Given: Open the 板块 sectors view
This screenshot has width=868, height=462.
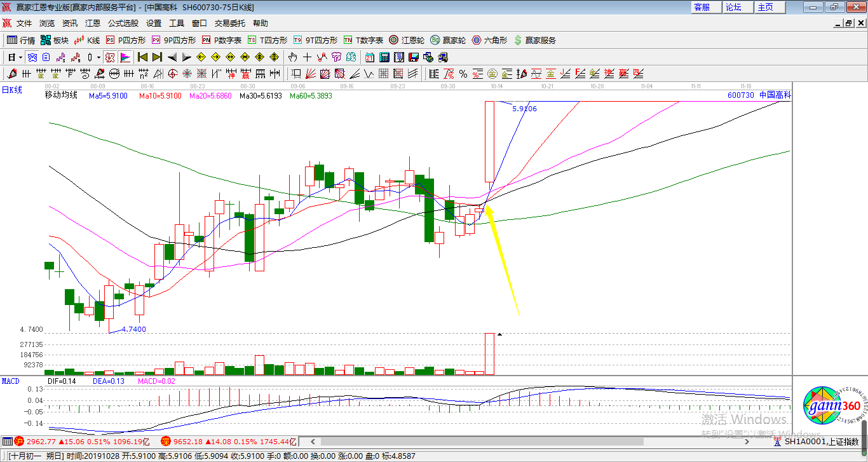Looking at the screenshot, I should 55,40.
